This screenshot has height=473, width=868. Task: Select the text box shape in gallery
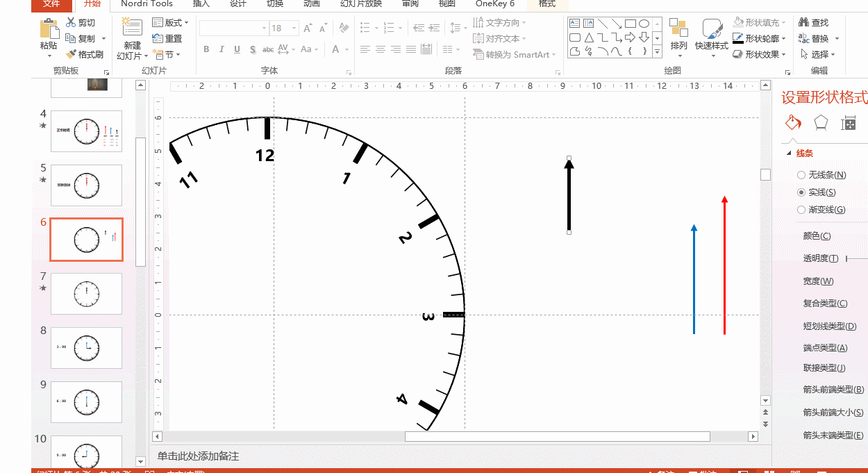[575, 23]
